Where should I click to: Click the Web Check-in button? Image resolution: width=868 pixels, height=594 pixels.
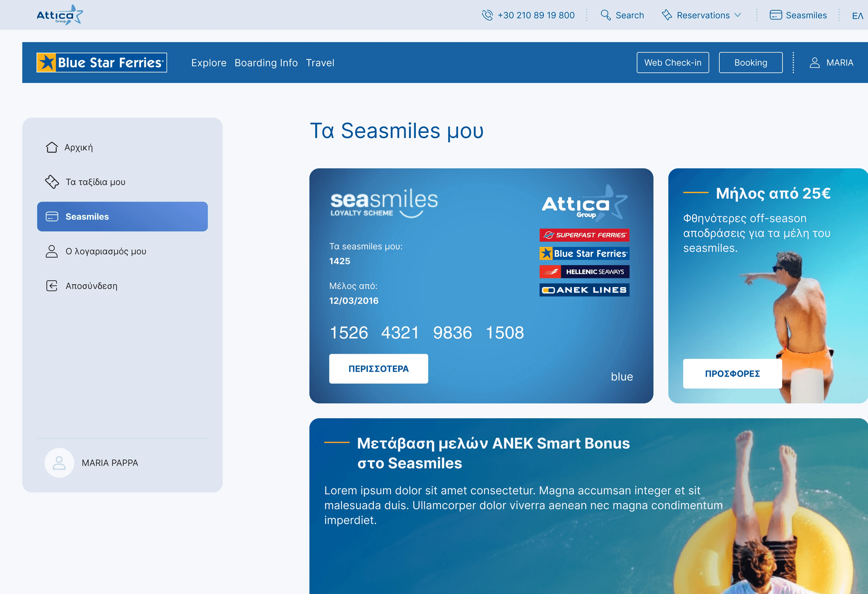pos(673,62)
